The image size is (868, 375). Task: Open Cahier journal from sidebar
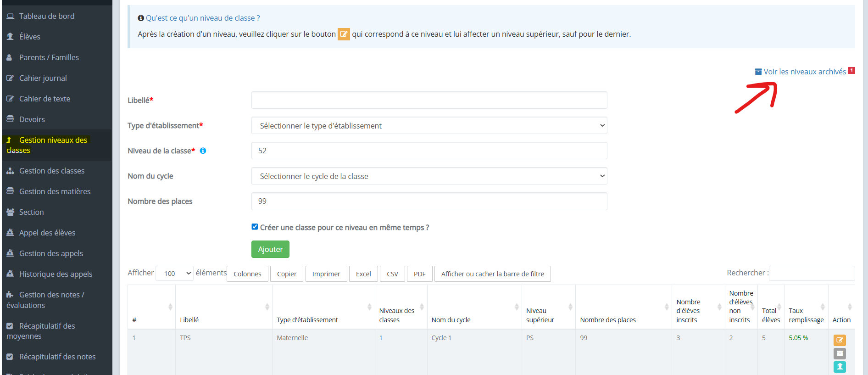43,78
